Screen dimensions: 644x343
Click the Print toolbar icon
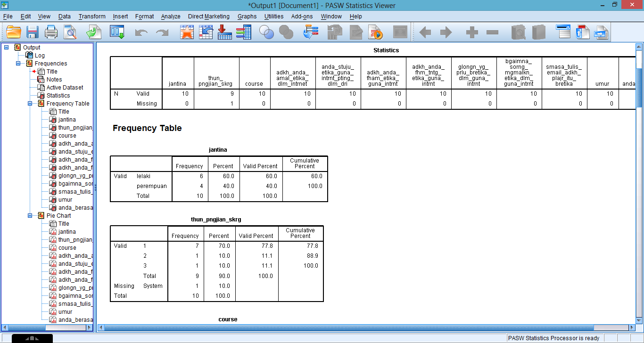pyautogui.click(x=51, y=32)
